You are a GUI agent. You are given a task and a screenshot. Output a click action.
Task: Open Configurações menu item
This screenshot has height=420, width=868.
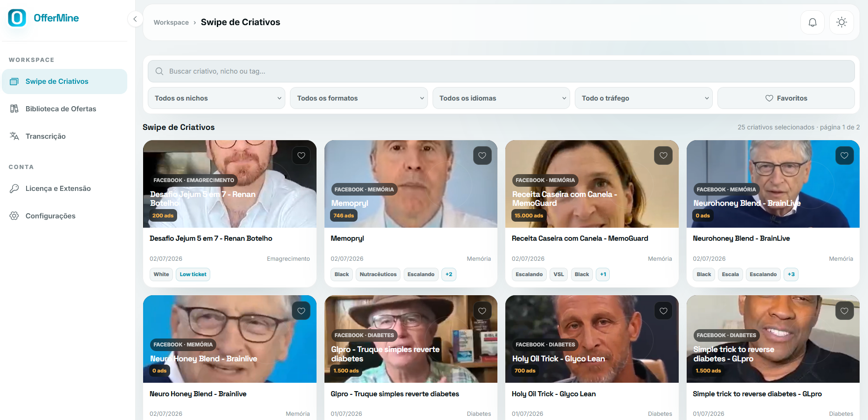click(64, 216)
